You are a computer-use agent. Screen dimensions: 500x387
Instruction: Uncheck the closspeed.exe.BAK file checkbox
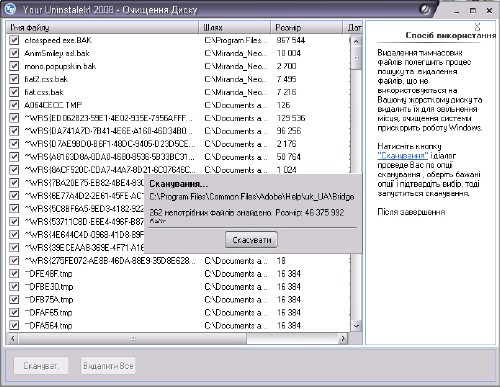pos(14,40)
